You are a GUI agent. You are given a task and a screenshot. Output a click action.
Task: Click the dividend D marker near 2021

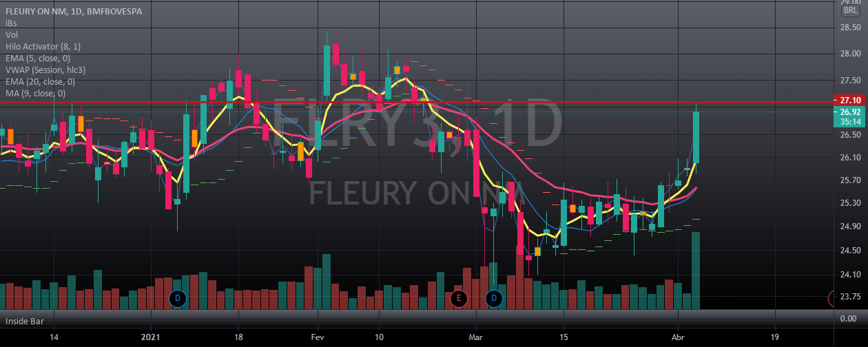[178, 299]
